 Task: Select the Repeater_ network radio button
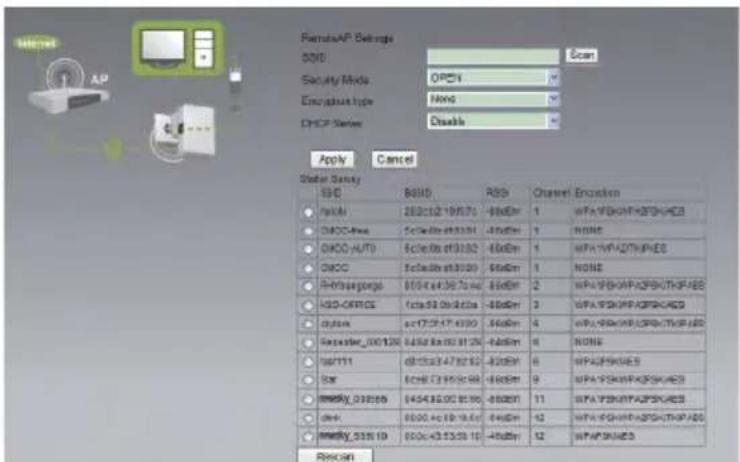[308, 343]
